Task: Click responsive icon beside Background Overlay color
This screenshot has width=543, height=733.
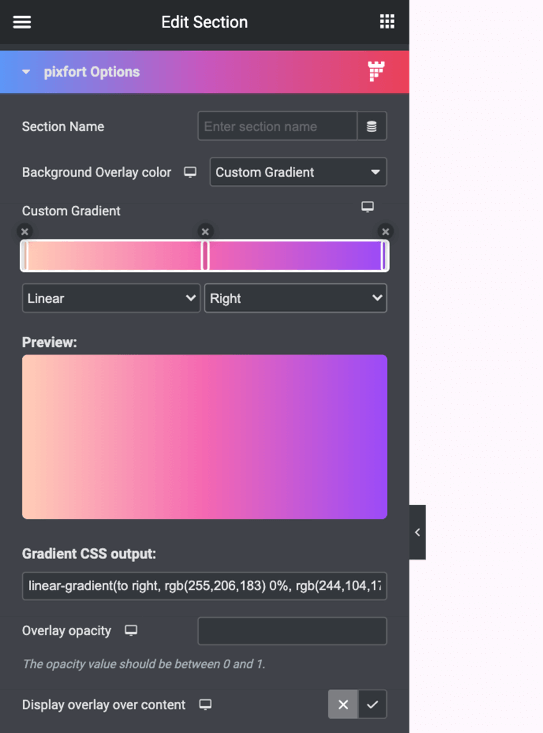Action: (190, 172)
